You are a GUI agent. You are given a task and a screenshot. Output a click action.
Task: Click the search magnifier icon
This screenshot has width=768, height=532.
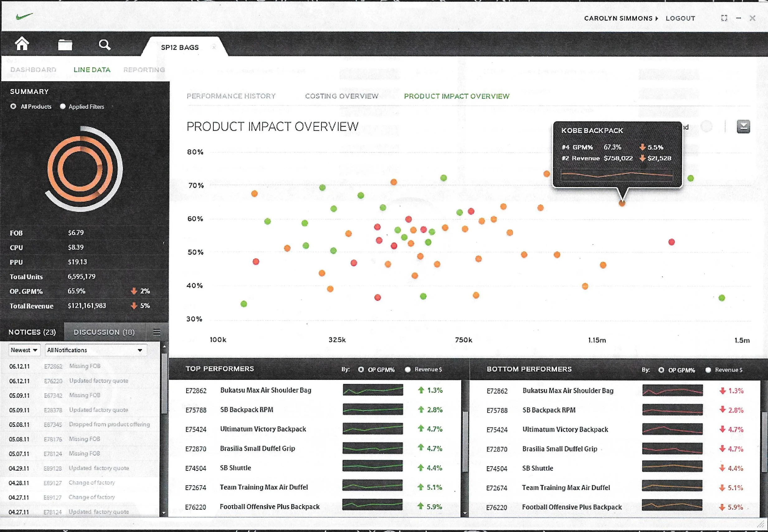coord(105,45)
